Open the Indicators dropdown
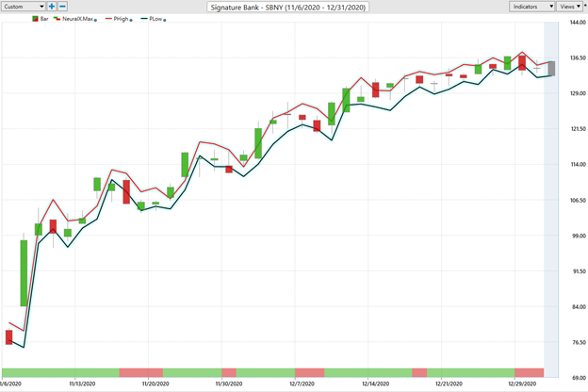This screenshot has height=392, width=588. point(531,7)
